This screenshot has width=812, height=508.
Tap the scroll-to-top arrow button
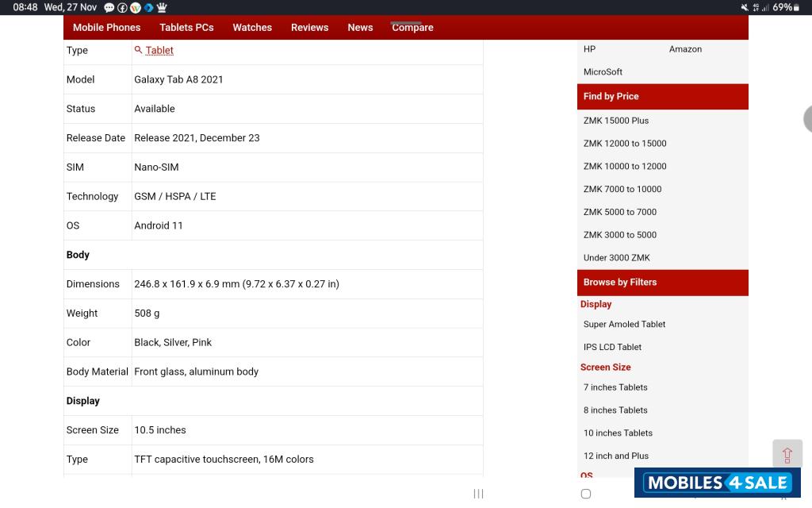787,455
